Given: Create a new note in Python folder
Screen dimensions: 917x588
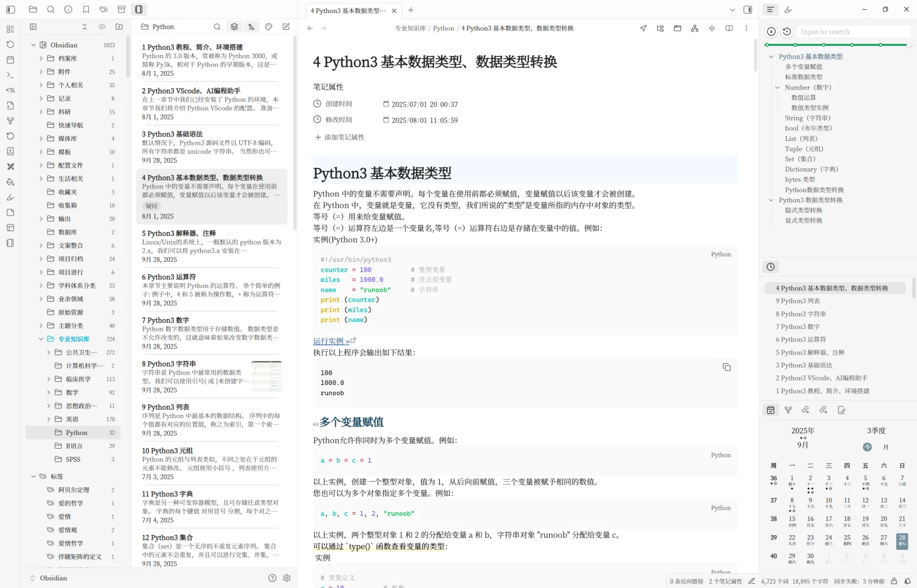Looking at the screenshot, I should (286, 27).
